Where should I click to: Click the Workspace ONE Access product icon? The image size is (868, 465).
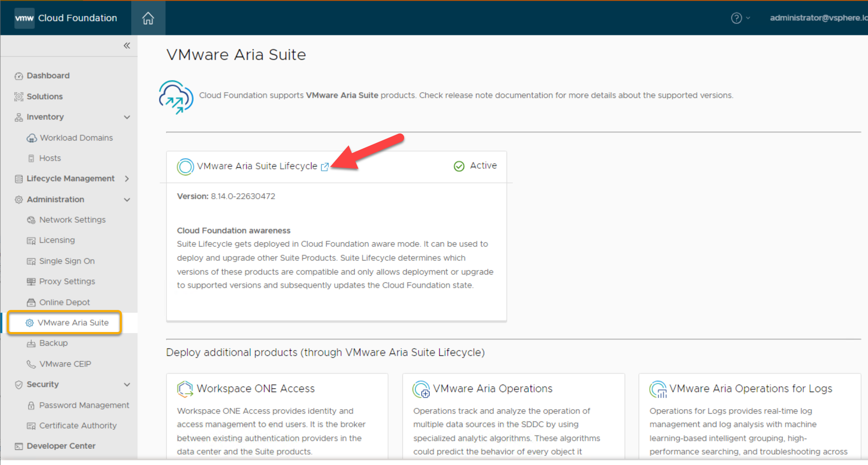(x=185, y=389)
